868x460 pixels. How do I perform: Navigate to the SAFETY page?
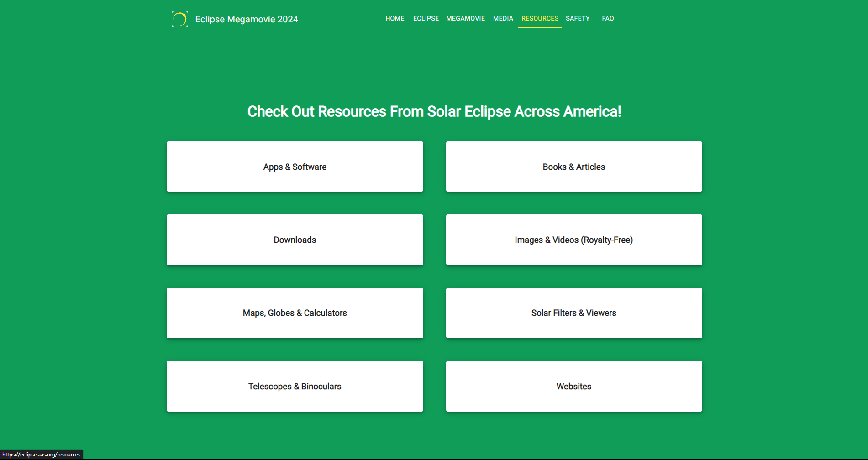coord(578,18)
